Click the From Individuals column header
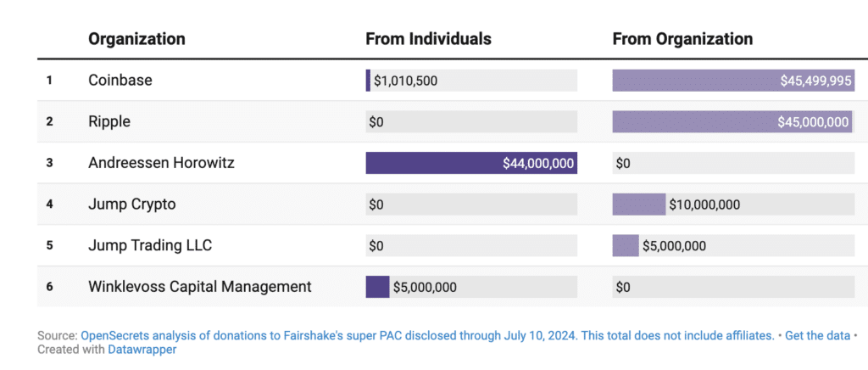 coord(428,39)
